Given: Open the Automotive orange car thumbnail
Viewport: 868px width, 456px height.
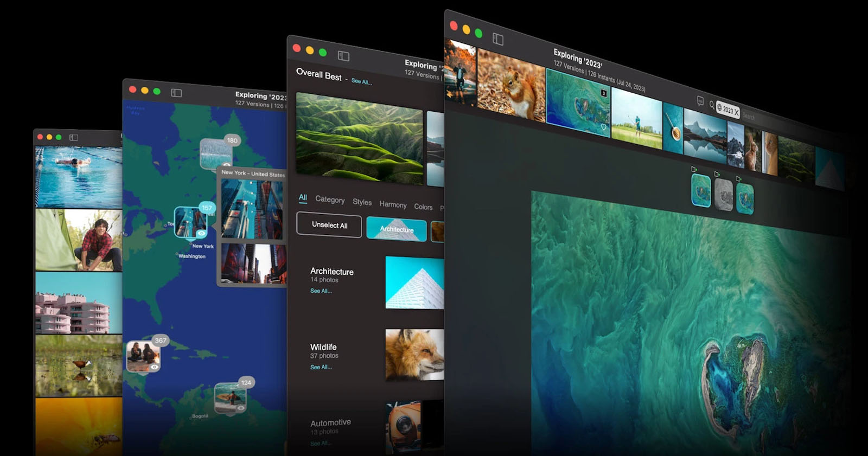Looking at the screenshot, I should [404, 427].
